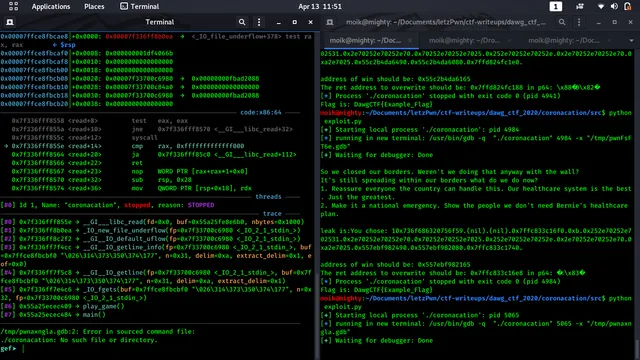
Task: Switch to the moik@mighty: ~/Dro... tab
Action: [x=464, y=40]
